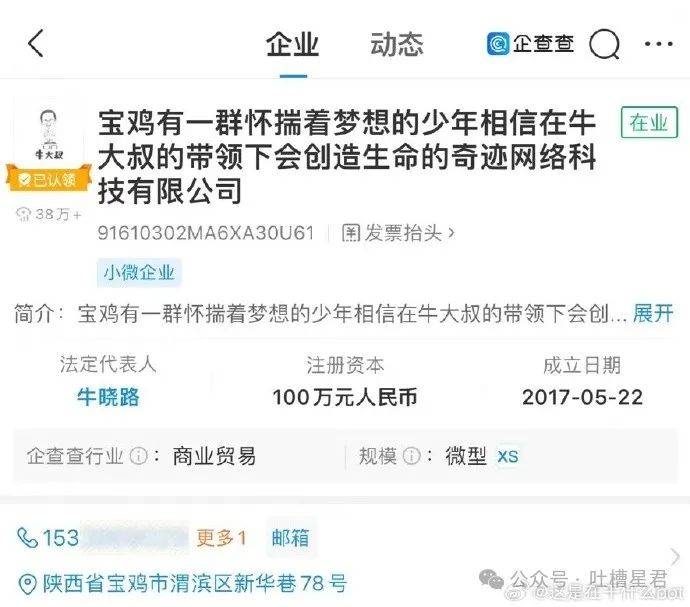Switch to the 企业 tab
Screen dimensions: 690x607
293,44
